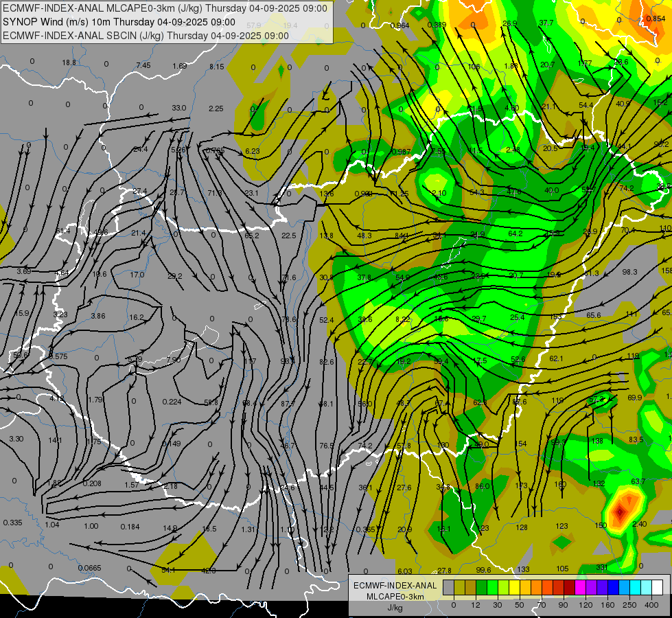
Task: Click the map value 6.03
Action: click(x=405, y=571)
